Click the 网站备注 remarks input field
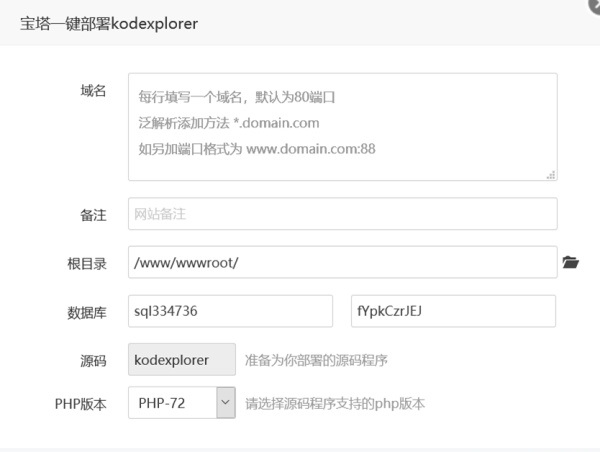 (342, 214)
